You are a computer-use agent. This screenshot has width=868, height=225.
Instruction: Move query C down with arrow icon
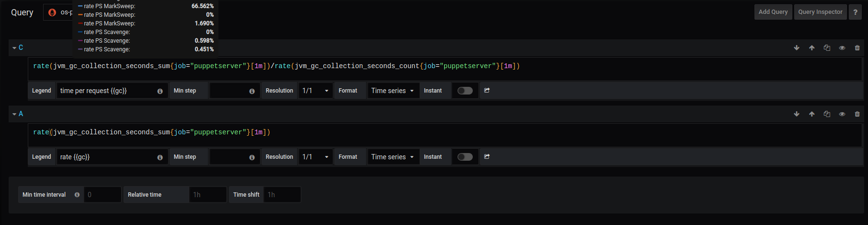(797, 48)
